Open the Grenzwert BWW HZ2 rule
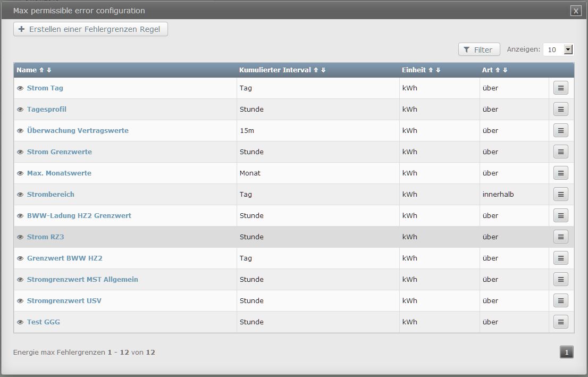 [x=64, y=258]
